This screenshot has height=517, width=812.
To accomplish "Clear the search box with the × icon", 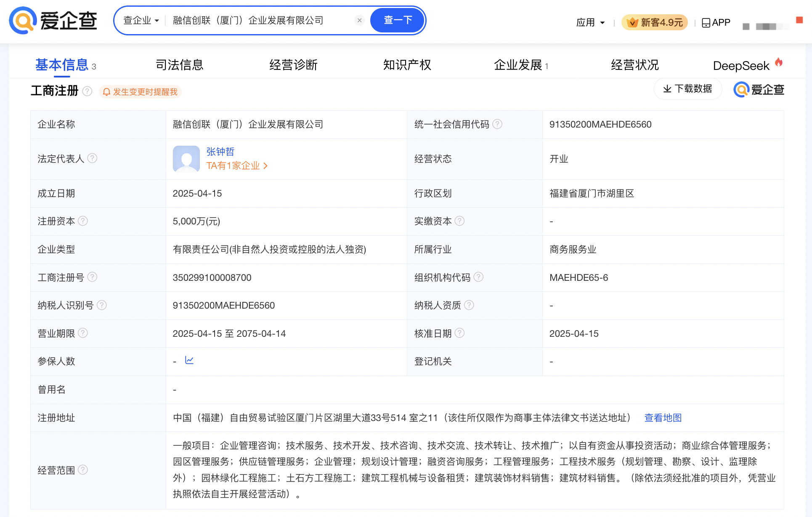I will [359, 20].
